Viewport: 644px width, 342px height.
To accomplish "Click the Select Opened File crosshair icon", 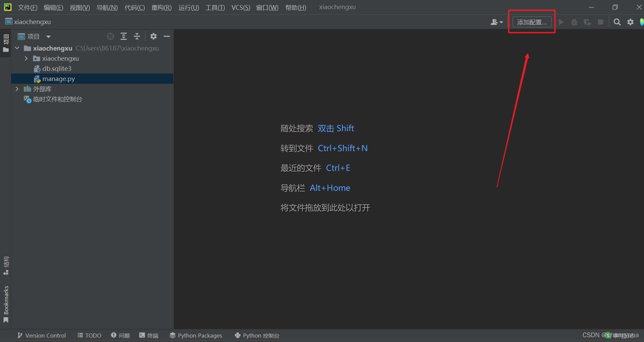I will (x=110, y=36).
